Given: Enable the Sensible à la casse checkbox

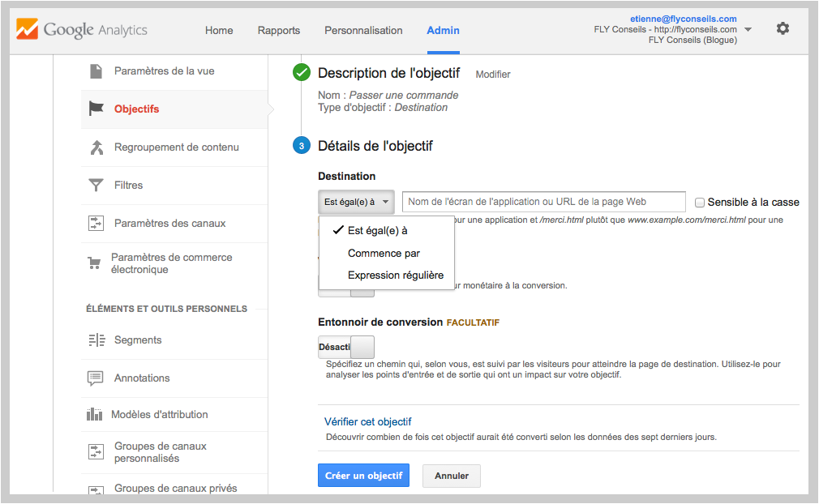Looking at the screenshot, I should (x=701, y=203).
